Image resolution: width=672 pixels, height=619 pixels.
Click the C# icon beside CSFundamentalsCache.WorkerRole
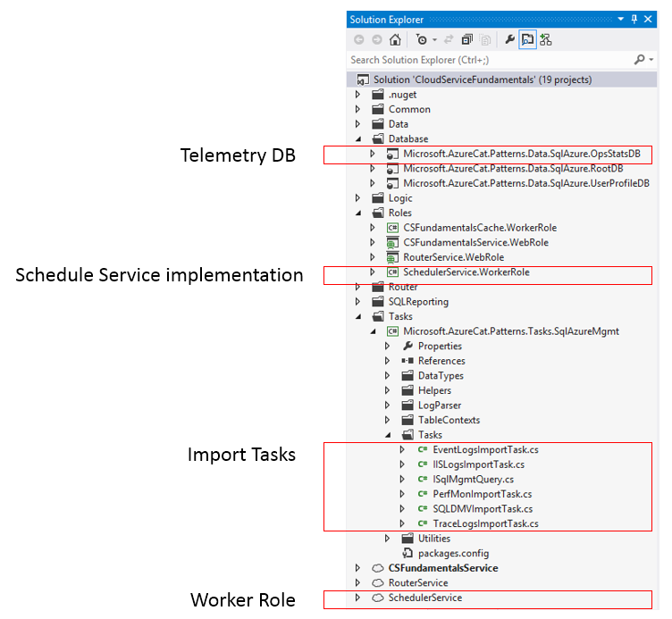392,228
